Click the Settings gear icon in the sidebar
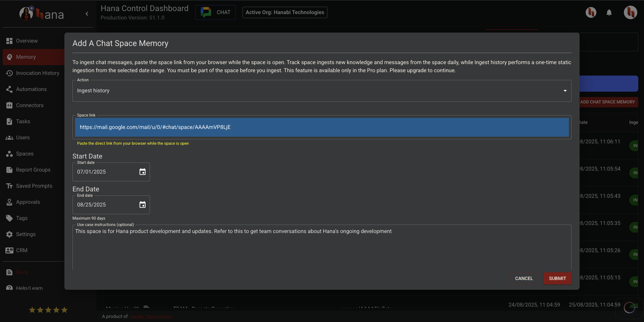This screenshot has width=644, height=322. tap(9, 234)
